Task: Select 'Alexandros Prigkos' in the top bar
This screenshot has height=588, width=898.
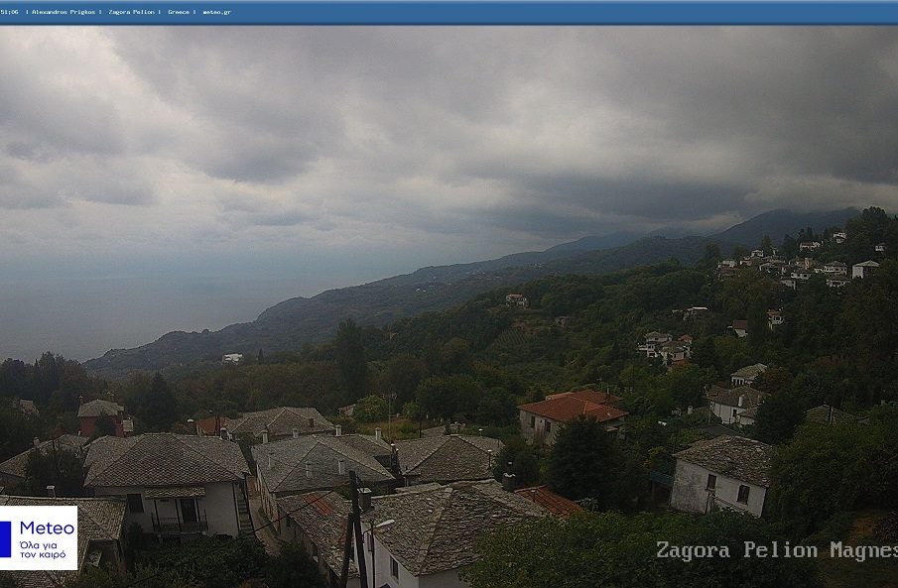Action: [64, 12]
